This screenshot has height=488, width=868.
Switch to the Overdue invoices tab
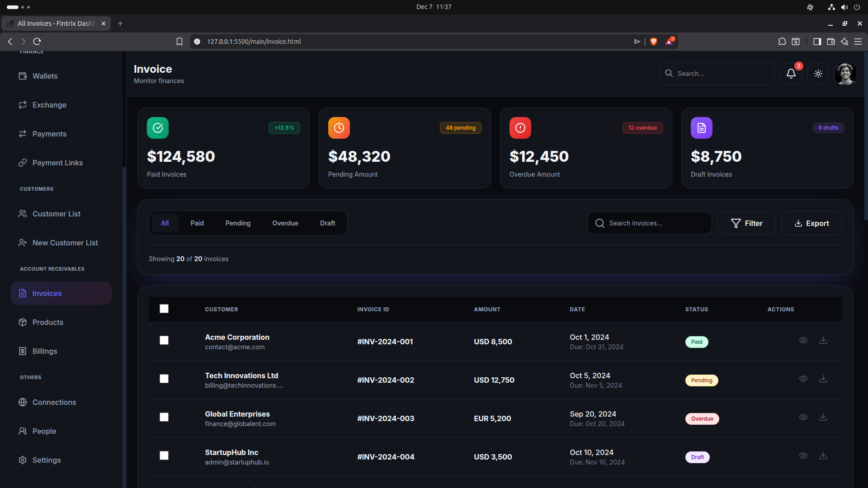[x=285, y=223]
